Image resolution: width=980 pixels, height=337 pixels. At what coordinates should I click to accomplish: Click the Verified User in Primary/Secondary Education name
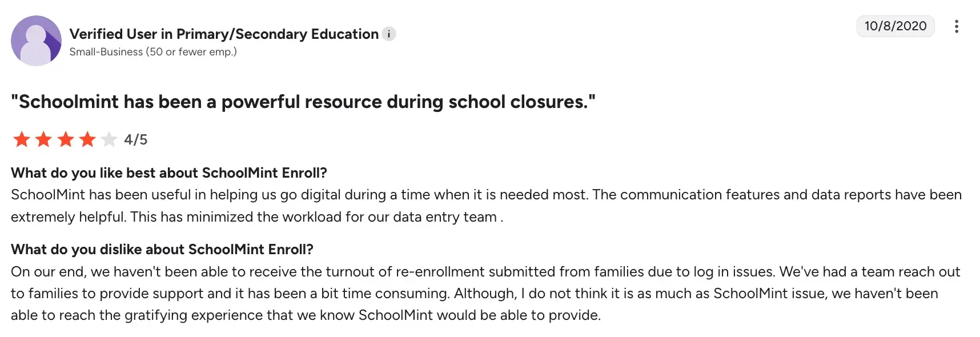pos(224,34)
